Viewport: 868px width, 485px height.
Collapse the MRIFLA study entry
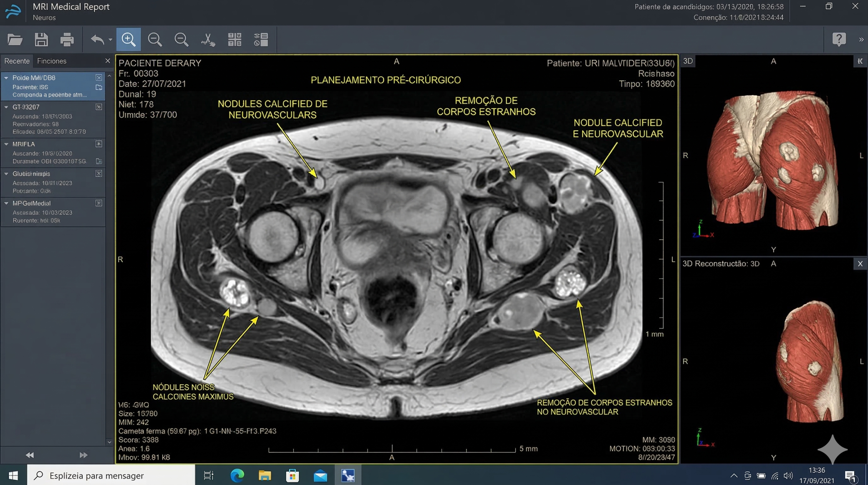click(6, 144)
